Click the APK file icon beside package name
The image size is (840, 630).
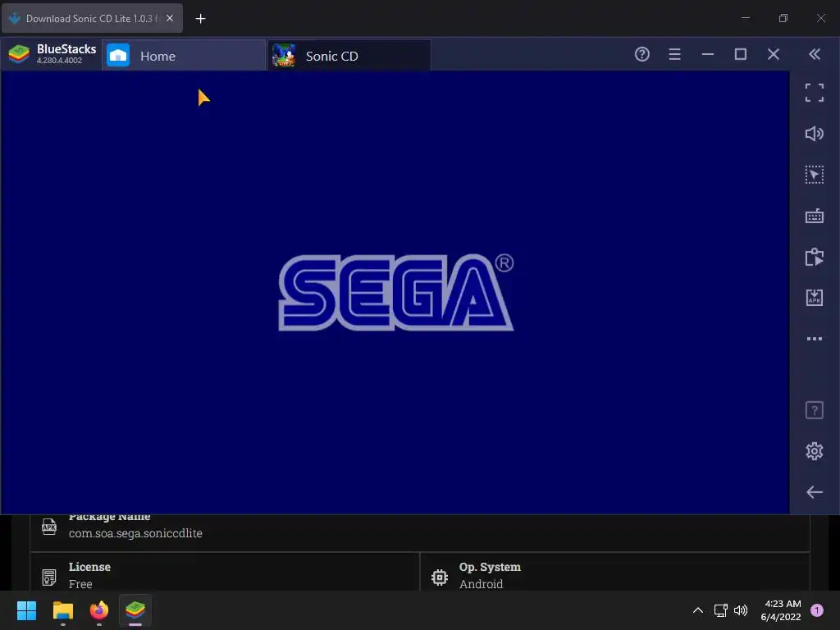coord(48,527)
